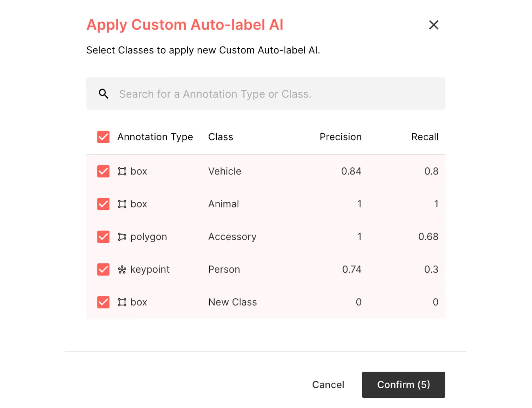The width and height of the screenshot is (532, 408).
Task: Close the dialog with X icon
Action: tap(433, 25)
